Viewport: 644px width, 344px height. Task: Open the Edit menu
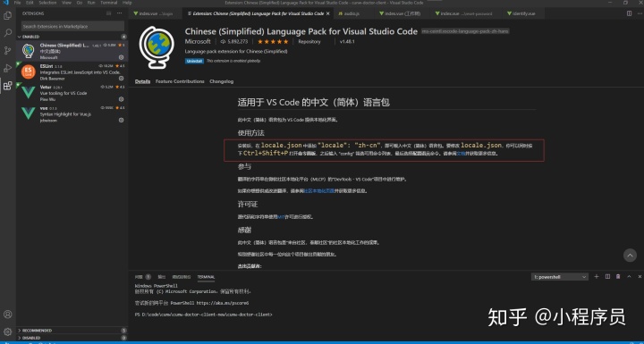pos(30,3)
